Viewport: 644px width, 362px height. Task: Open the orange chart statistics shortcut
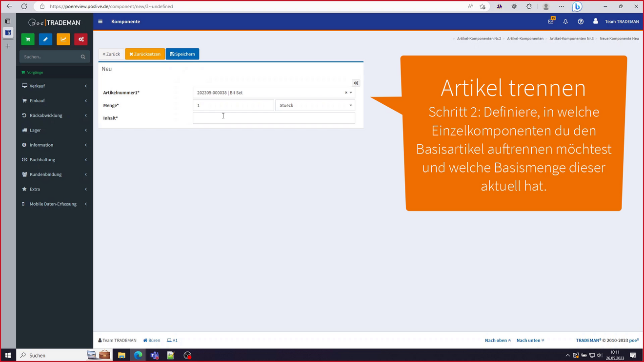(x=63, y=39)
